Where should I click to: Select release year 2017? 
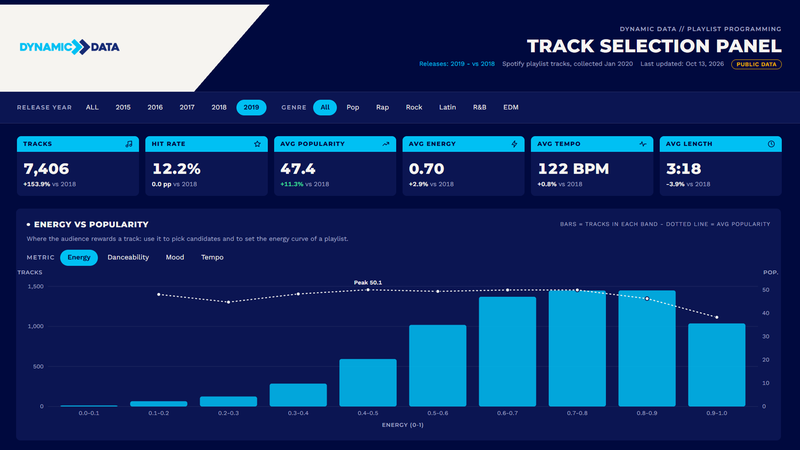pyautogui.click(x=187, y=107)
